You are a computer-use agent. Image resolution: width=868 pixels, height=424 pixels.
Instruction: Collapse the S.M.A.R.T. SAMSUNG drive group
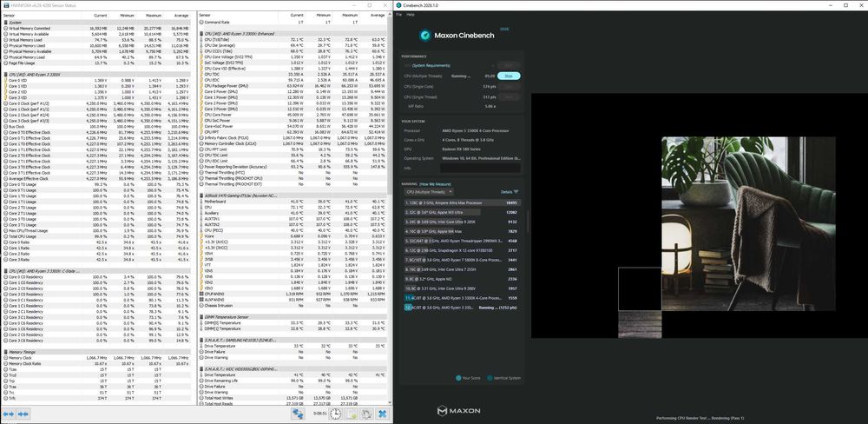pyautogui.click(x=293, y=341)
